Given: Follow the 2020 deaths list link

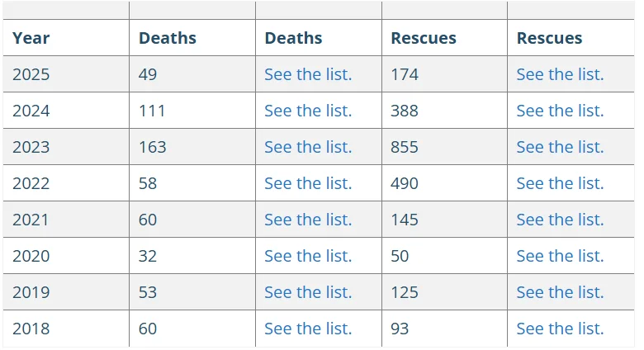Looking at the screenshot, I should [x=308, y=256].
